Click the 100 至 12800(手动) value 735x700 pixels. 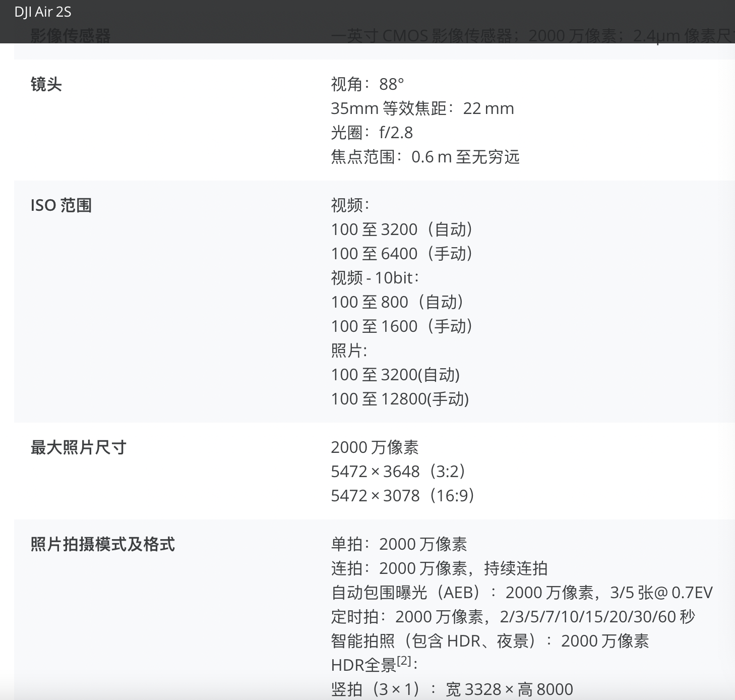[400, 399]
